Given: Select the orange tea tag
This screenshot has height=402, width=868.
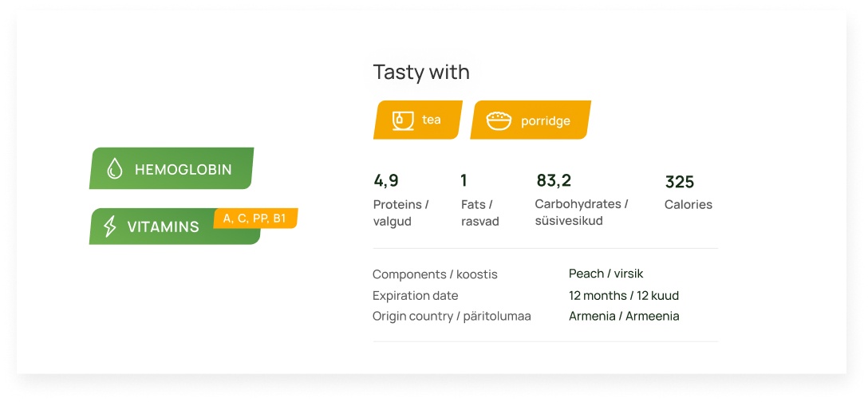Looking at the screenshot, I should tap(418, 120).
